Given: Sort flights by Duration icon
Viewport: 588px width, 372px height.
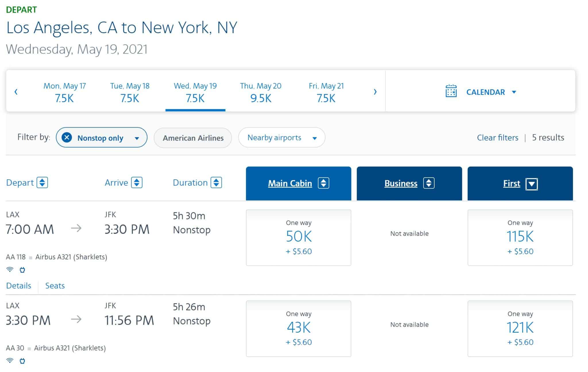Looking at the screenshot, I should 216,183.
